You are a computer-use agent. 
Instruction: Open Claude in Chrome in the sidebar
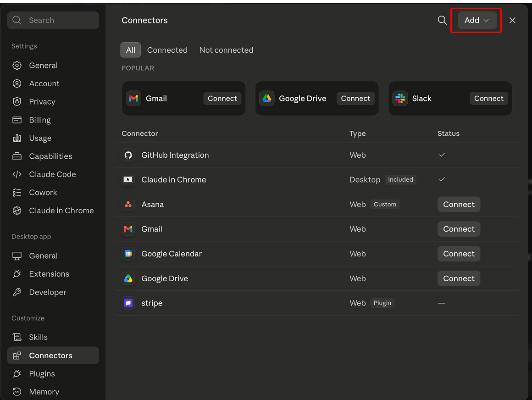coord(53,211)
